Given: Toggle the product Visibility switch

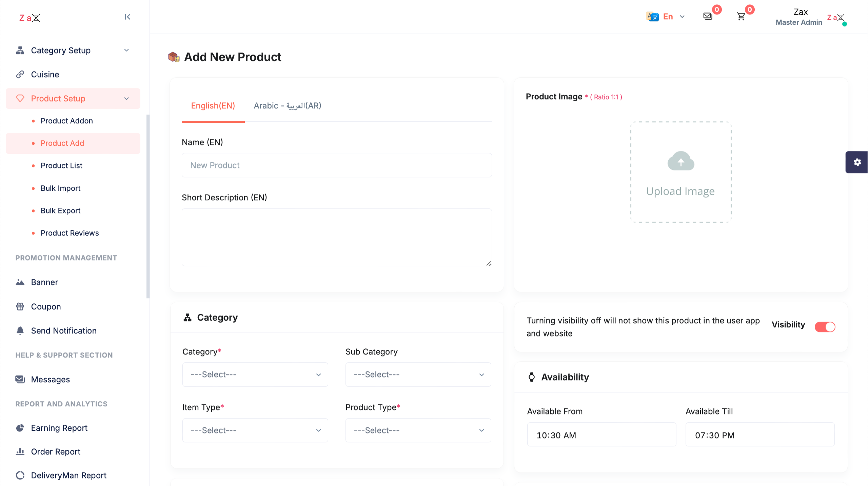Looking at the screenshot, I should click(825, 326).
